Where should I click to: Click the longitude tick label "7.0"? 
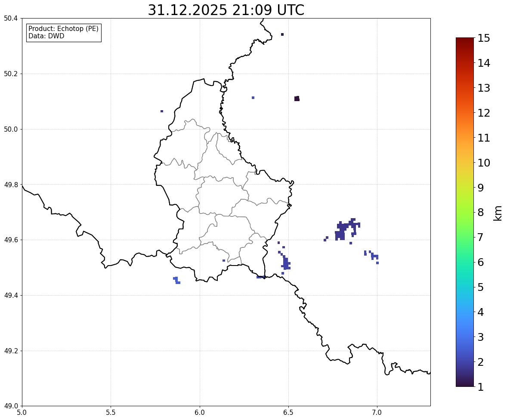pos(377,413)
